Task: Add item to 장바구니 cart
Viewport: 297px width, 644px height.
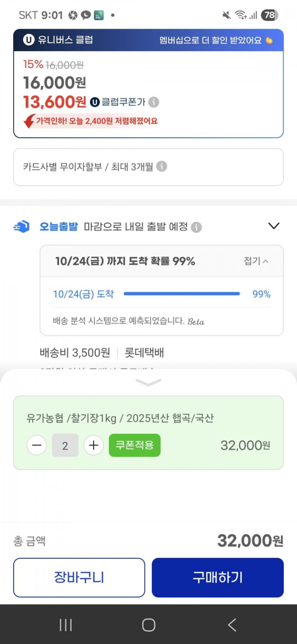Action: tap(79, 577)
